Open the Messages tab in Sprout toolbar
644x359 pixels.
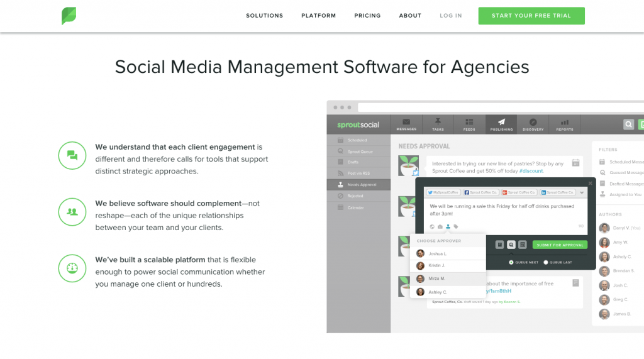click(x=406, y=124)
